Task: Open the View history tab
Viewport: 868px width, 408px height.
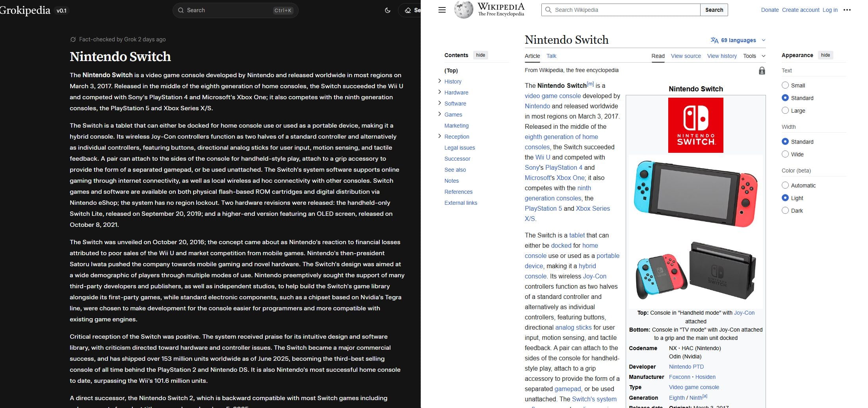Action: tap(722, 56)
